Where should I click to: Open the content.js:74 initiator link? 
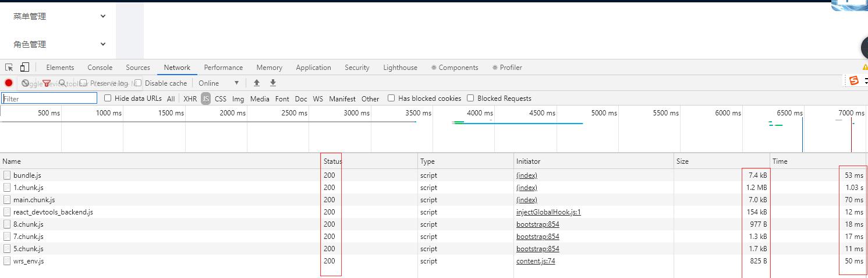(536, 261)
